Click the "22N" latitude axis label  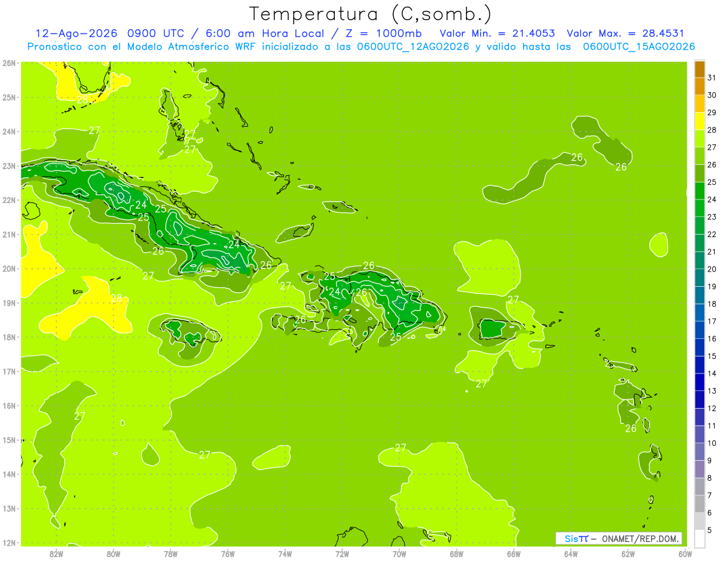point(8,200)
